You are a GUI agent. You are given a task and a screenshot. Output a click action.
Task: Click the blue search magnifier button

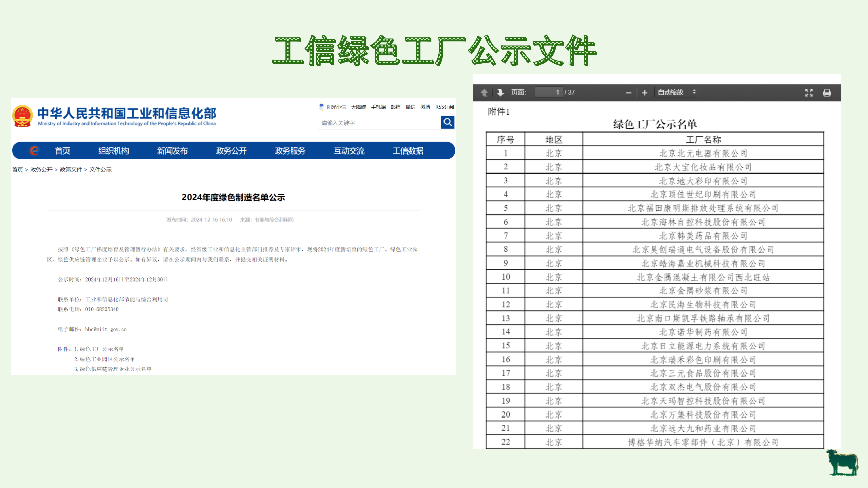pyautogui.click(x=448, y=122)
